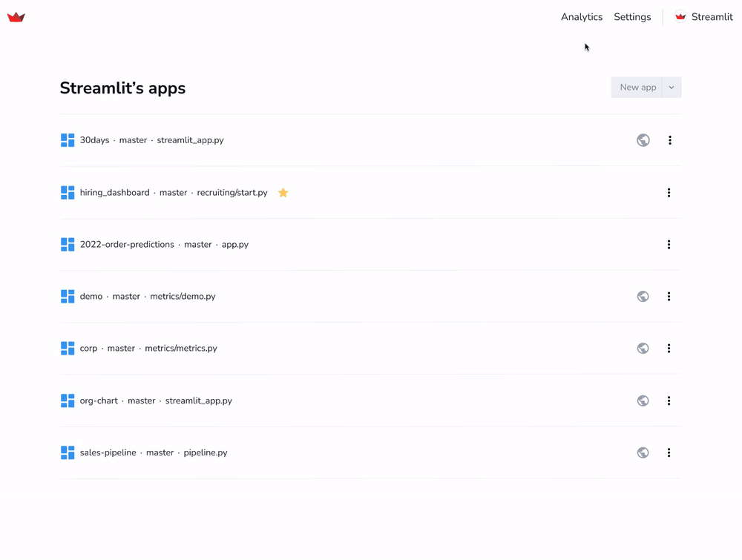Open the Streamlit workspace dropdown
The height and width of the screenshot is (560, 742).
[x=703, y=16]
